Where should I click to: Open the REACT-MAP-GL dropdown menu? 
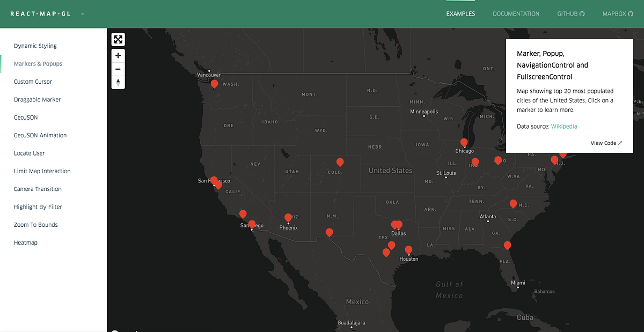[x=82, y=13]
